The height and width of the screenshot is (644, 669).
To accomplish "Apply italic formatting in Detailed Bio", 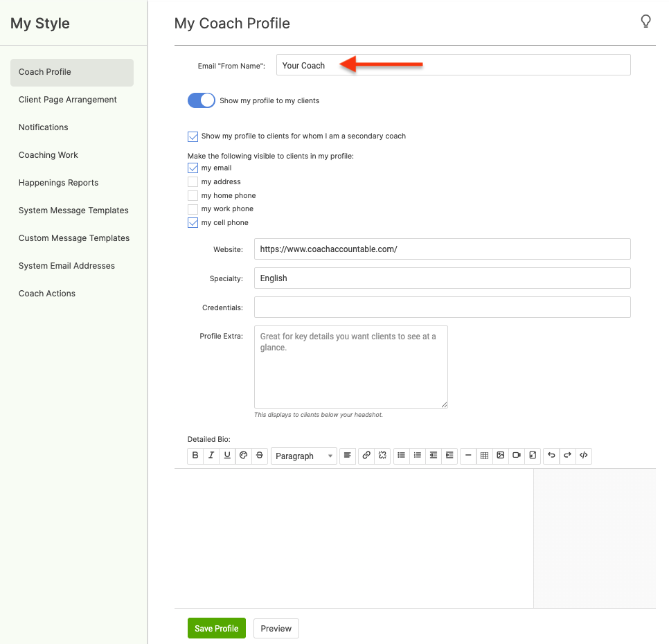I will (211, 456).
